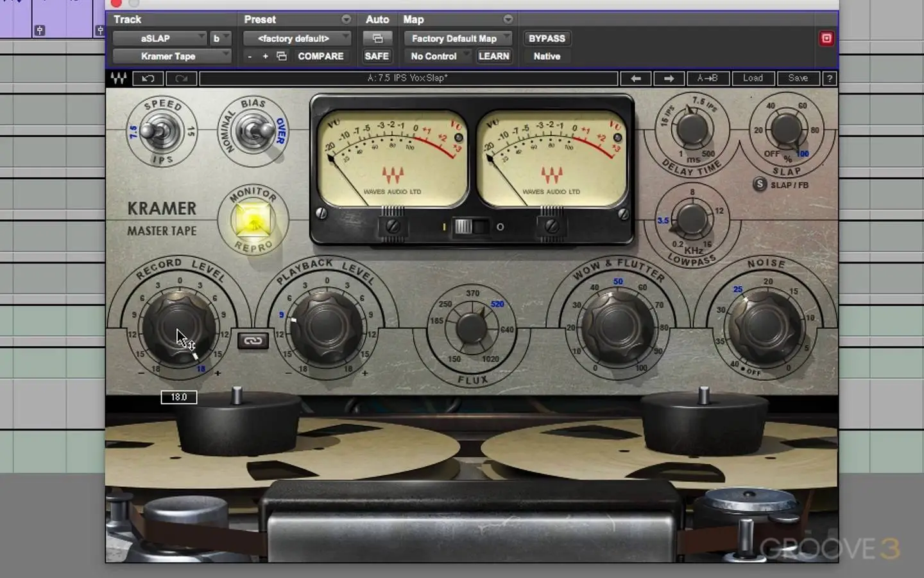Open the Factory Default Map dropdown

click(x=458, y=39)
